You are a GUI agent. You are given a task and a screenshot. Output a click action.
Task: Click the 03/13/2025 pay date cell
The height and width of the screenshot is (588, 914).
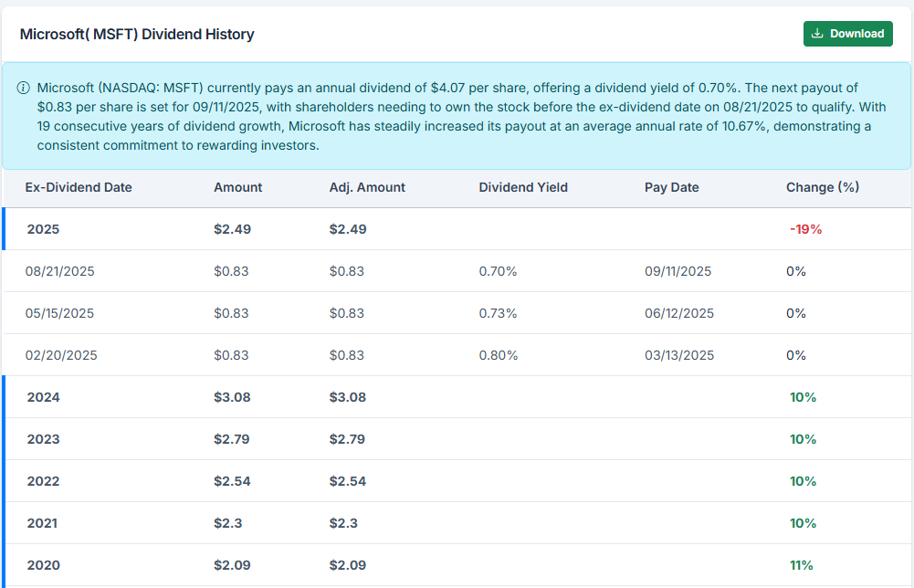[x=679, y=355]
